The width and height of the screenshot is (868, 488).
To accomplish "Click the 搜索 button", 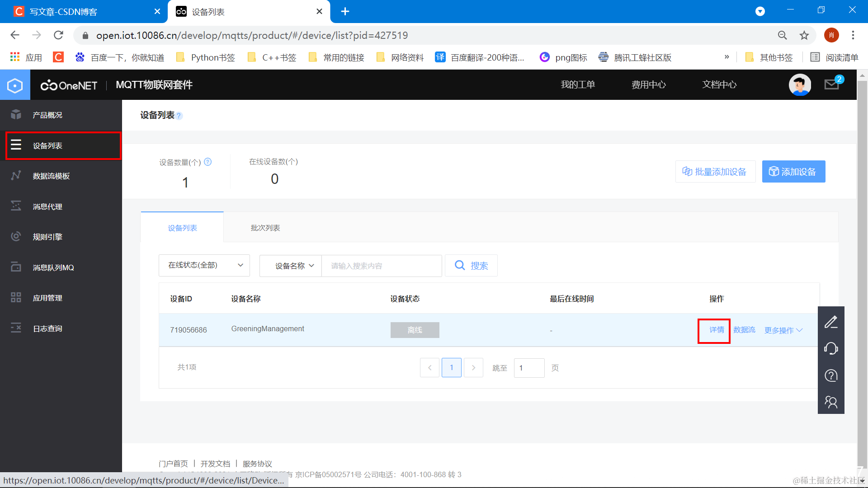I will point(471,266).
